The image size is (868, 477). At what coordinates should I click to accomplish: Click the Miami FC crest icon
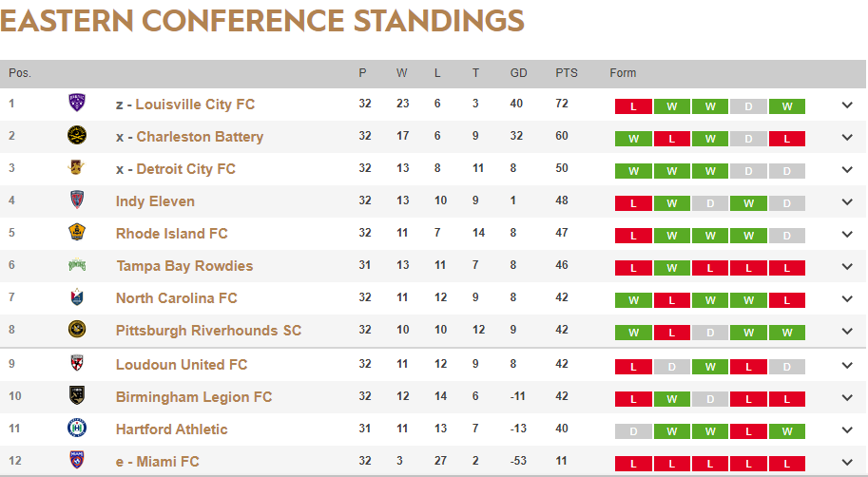pos(78,461)
